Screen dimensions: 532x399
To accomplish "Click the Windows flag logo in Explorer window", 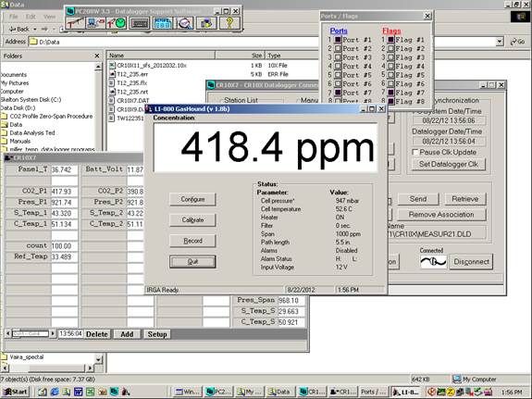I will tap(520, 17).
